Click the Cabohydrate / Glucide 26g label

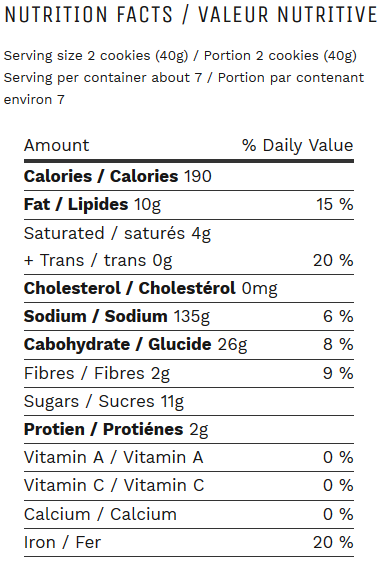[x=136, y=345]
